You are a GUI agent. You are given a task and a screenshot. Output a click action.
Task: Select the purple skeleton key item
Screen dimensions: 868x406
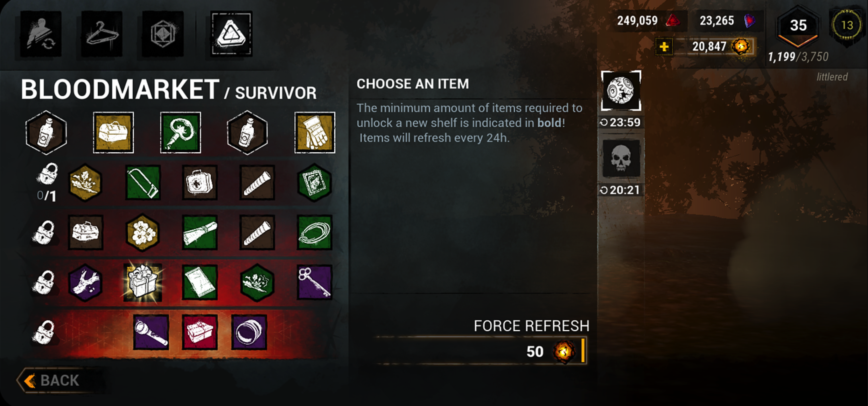pos(314,282)
